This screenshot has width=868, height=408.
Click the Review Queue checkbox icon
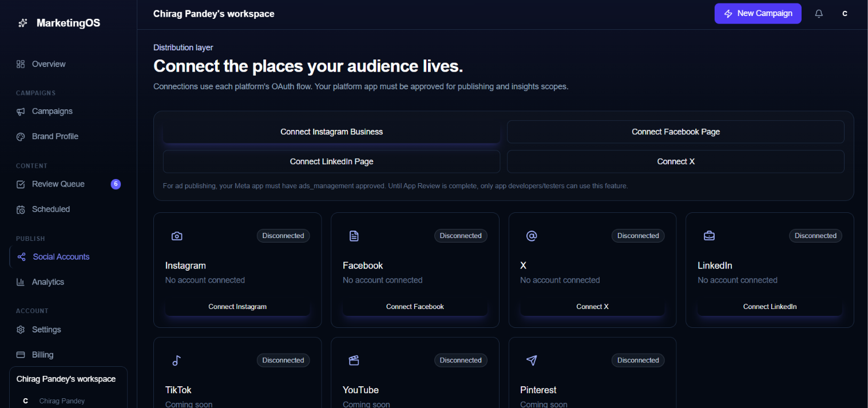[21, 184]
